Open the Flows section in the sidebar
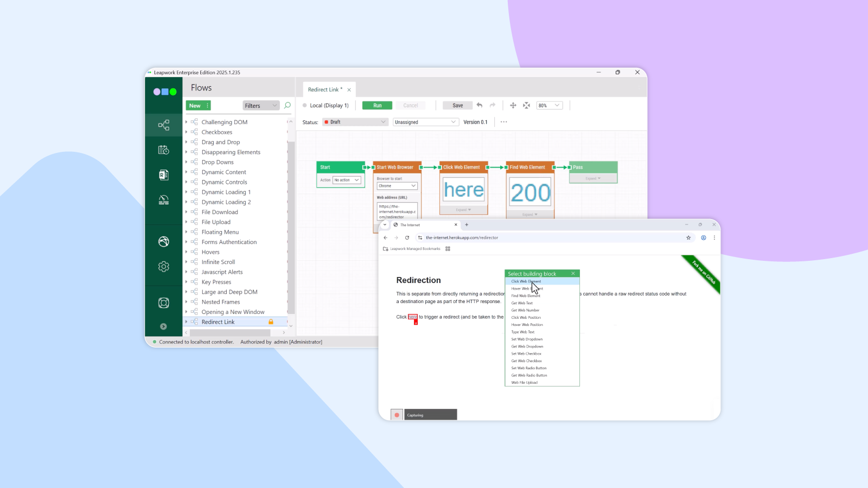 [x=163, y=125]
